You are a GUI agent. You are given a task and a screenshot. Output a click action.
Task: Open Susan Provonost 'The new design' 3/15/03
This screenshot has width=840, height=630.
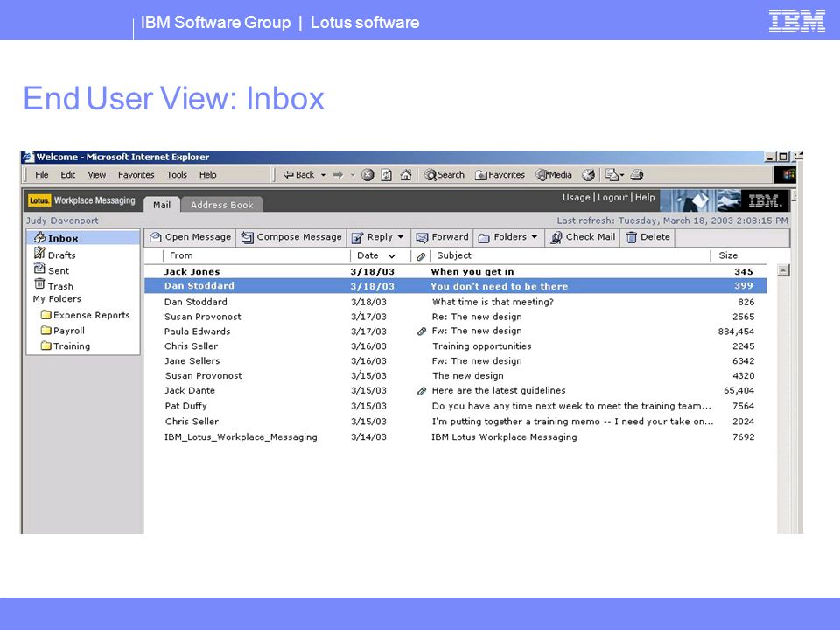[x=455, y=376]
